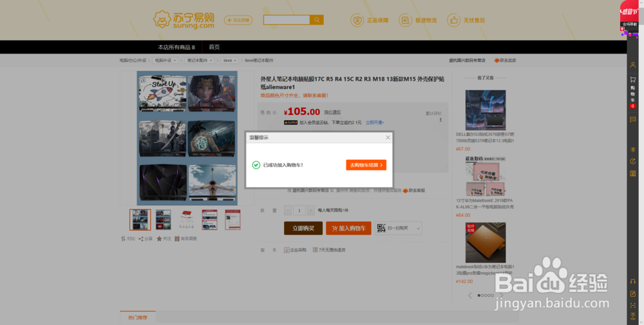The width and height of the screenshot is (644, 325).
Task: Click the main product image
Action: tap(187, 138)
